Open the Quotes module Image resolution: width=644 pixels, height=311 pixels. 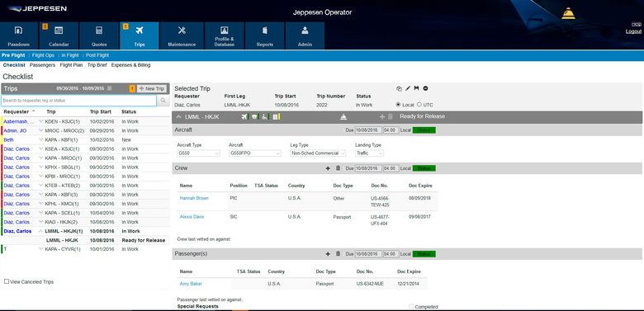click(99, 35)
